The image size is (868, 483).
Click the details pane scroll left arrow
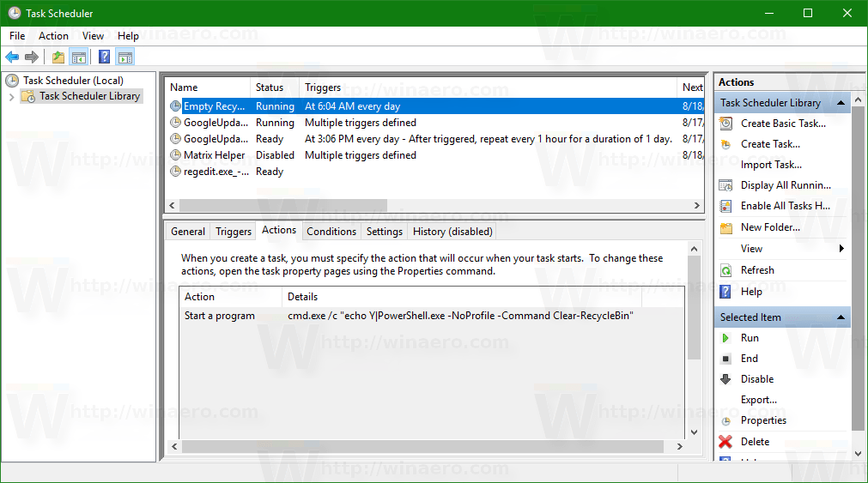pos(174,446)
